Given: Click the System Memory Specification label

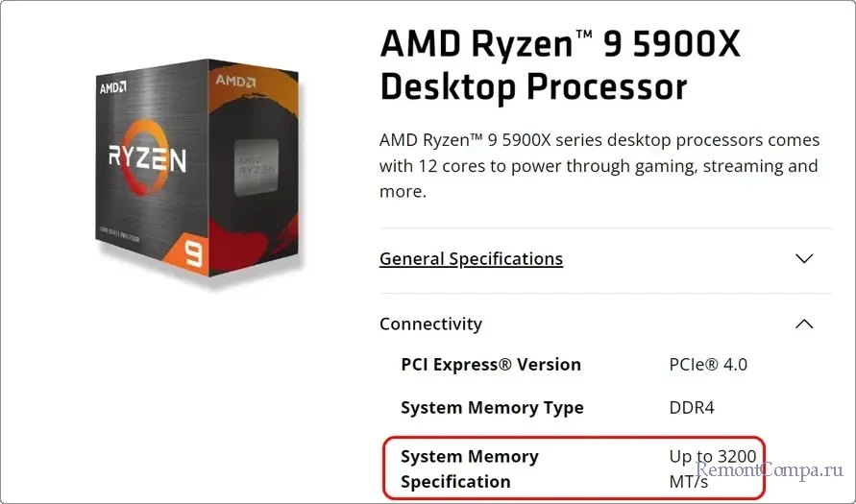Looking at the screenshot, I should click(x=470, y=468).
